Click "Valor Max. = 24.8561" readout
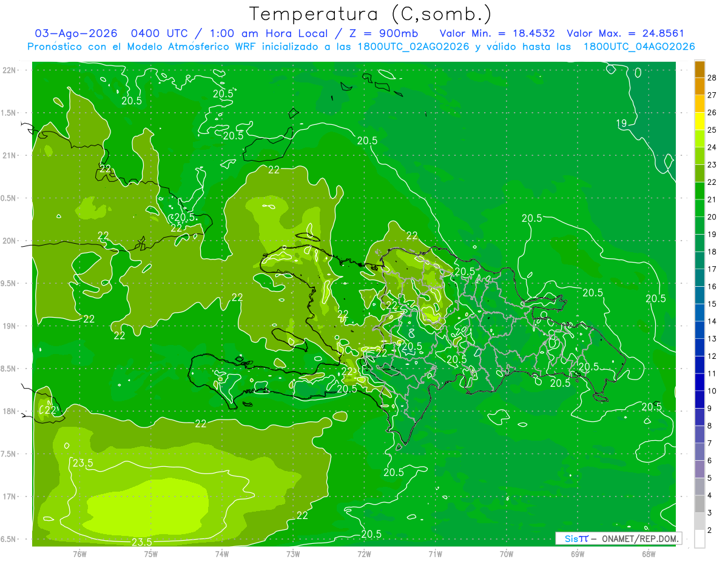The height and width of the screenshot is (562, 728). tap(625, 34)
